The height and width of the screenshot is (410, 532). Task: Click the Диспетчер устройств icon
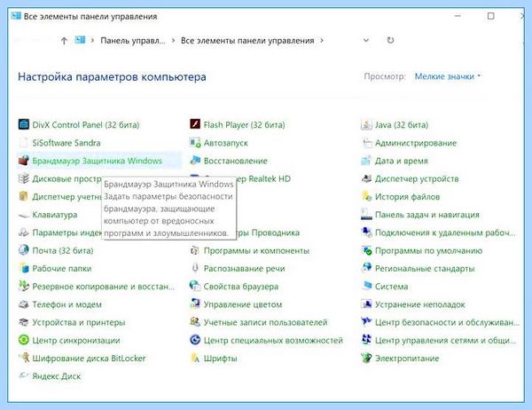[366, 178]
